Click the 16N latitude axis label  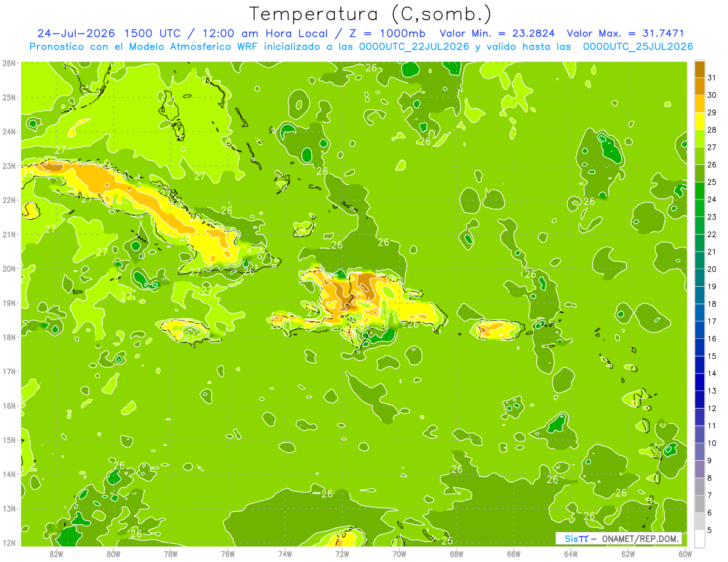(9, 406)
